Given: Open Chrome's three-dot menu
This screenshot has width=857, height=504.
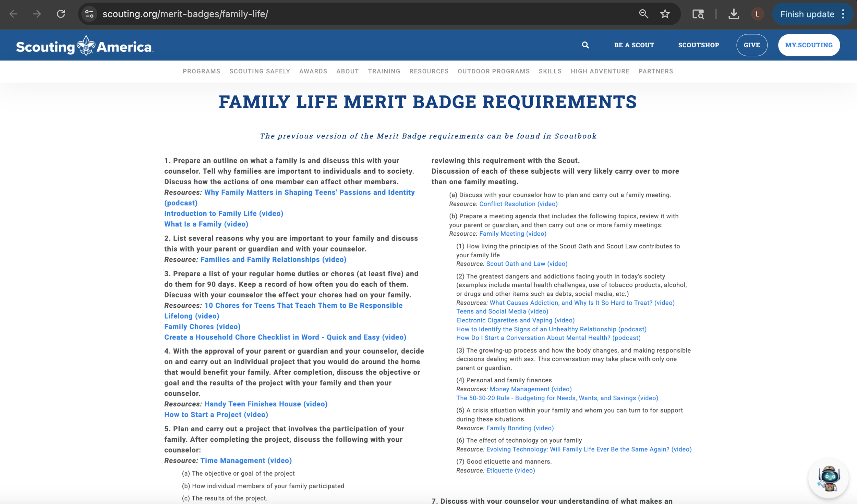Looking at the screenshot, I should 843,14.
